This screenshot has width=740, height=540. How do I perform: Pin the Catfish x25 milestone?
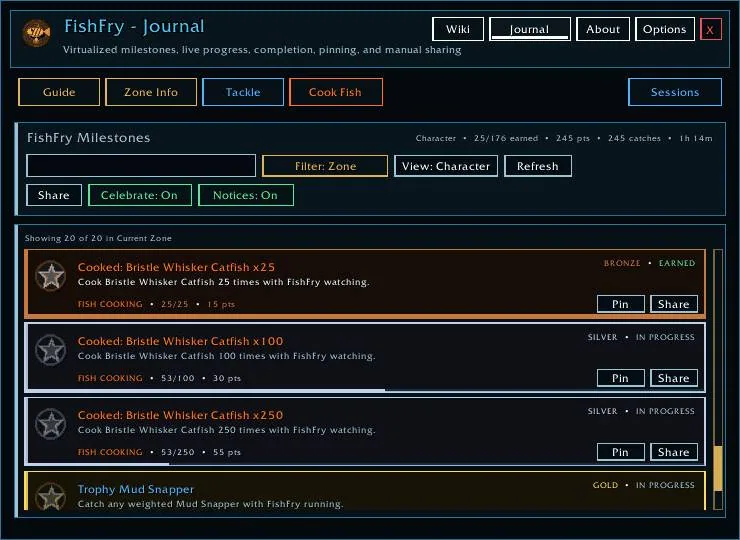pyautogui.click(x=621, y=304)
